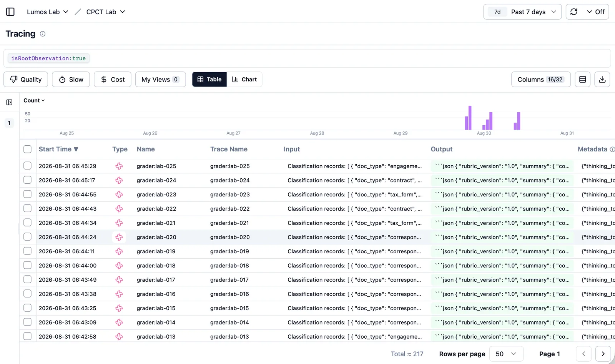Click the refresh icon
Viewport: 615px width, 364px height.
click(574, 12)
